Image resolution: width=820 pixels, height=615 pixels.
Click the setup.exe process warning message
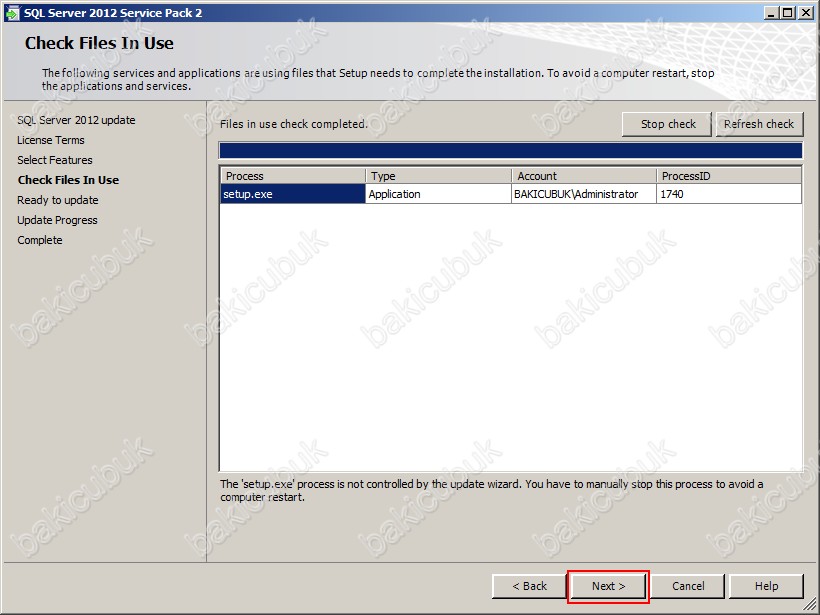[492, 491]
